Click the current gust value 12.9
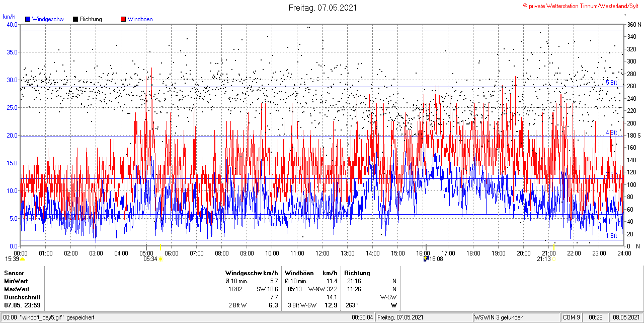The image size is (644, 323). pos(331,305)
